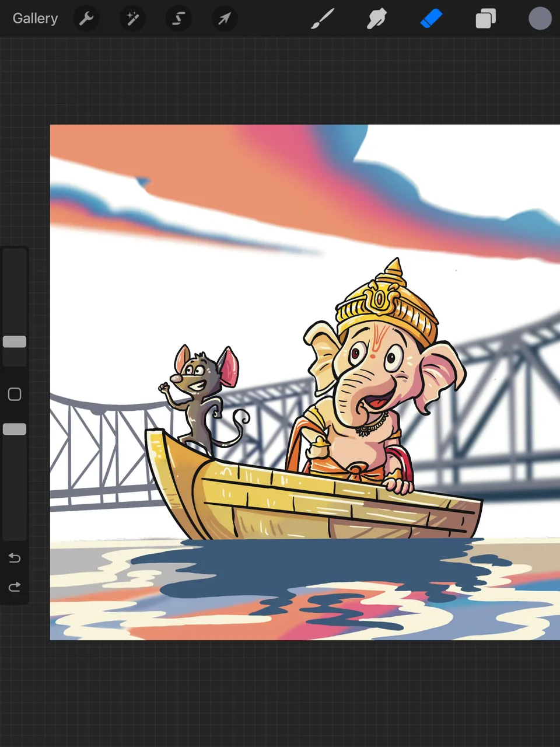
Task: Open the Layers panel
Action: point(485,19)
